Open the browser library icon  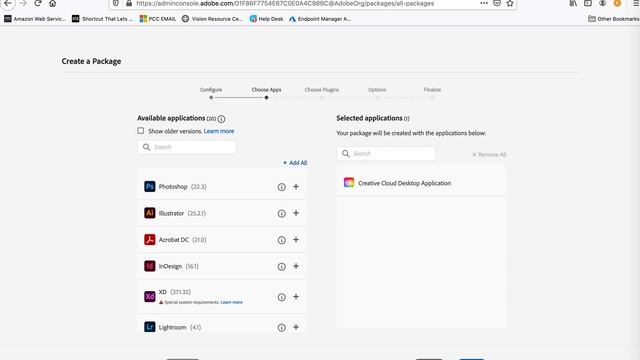(573, 3)
